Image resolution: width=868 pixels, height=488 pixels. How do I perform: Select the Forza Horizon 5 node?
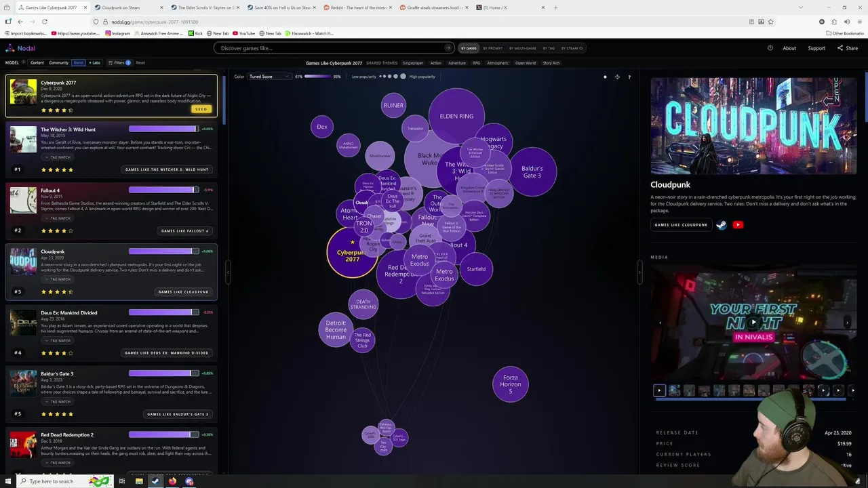click(511, 384)
